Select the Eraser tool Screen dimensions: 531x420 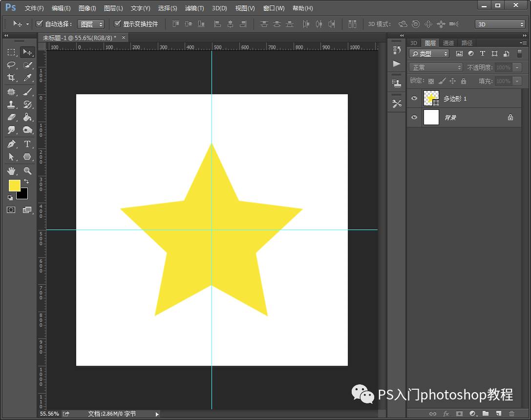(x=11, y=117)
